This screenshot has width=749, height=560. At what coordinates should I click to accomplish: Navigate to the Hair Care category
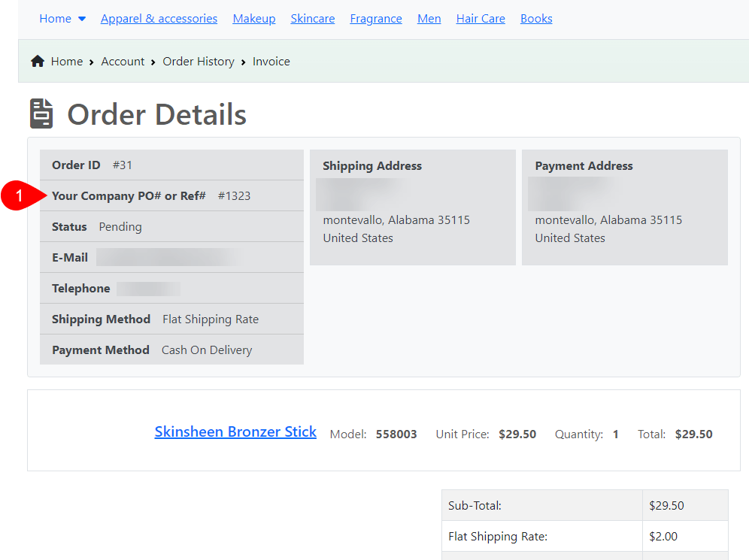click(481, 19)
